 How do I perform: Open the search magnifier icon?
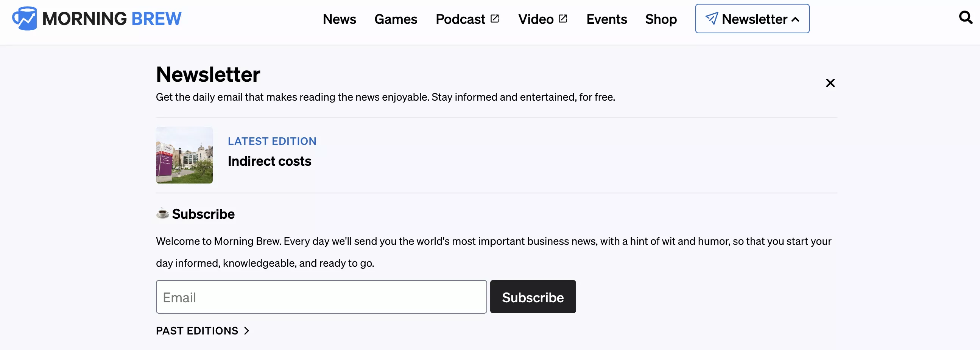966,17
